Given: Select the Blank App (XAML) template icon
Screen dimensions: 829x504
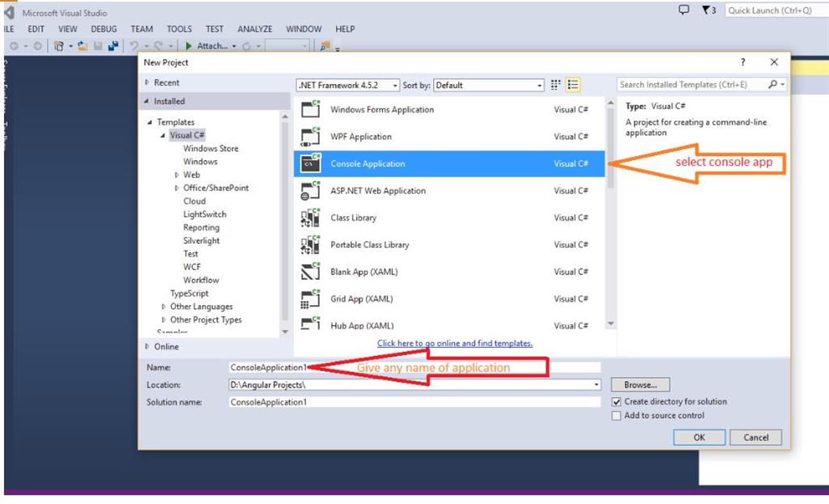Looking at the screenshot, I should [310, 271].
